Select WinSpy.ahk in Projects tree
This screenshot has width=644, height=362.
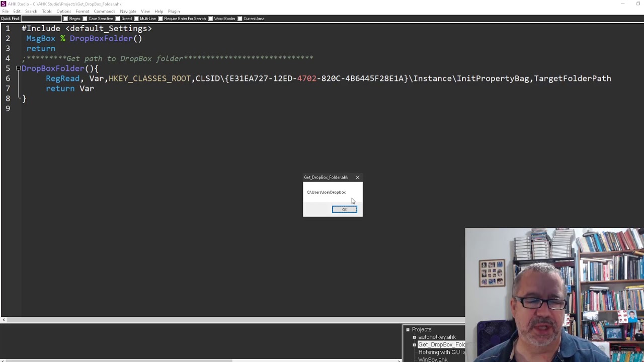tap(433, 359)
